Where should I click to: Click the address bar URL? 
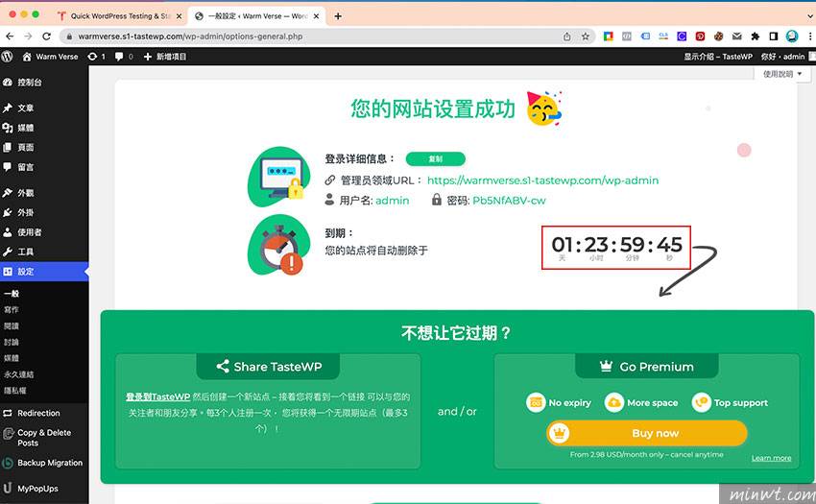coord(190,36)
